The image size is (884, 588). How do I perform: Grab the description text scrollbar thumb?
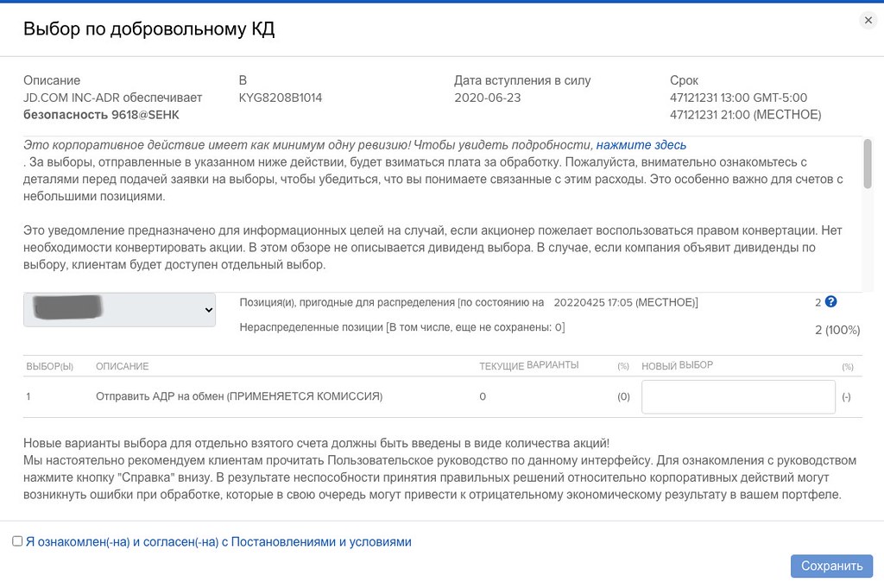click(x=868, y=163)
